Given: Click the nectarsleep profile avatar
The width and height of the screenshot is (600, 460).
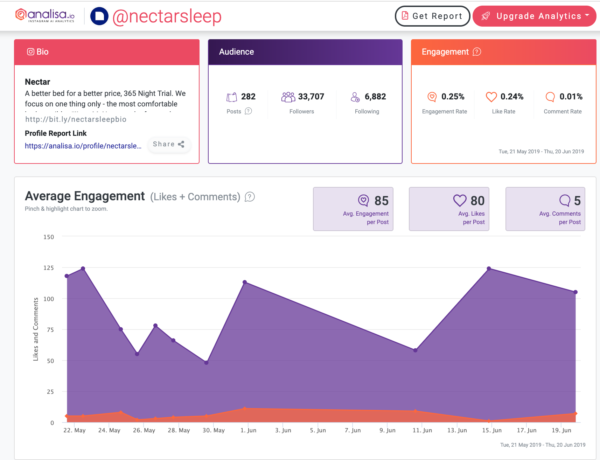Looking at the screenshot, I should (x=99, y=16).
